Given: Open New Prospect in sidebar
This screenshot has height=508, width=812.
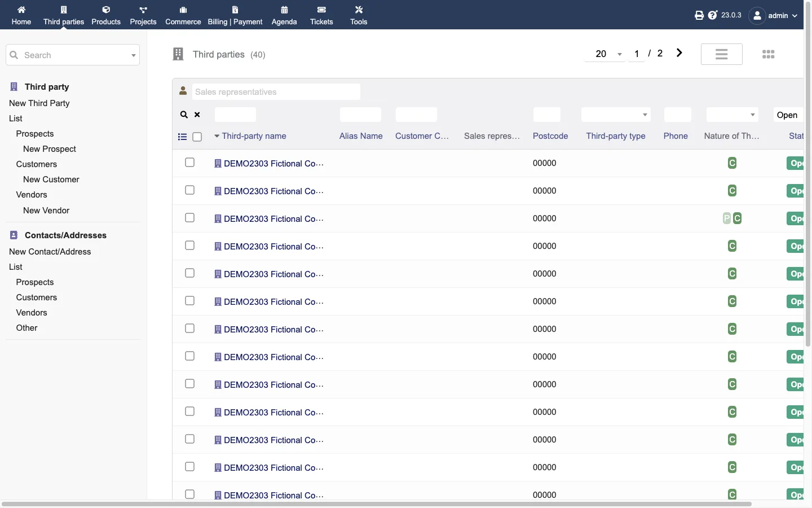Looking at the screenshot, I should click(50, 149).
